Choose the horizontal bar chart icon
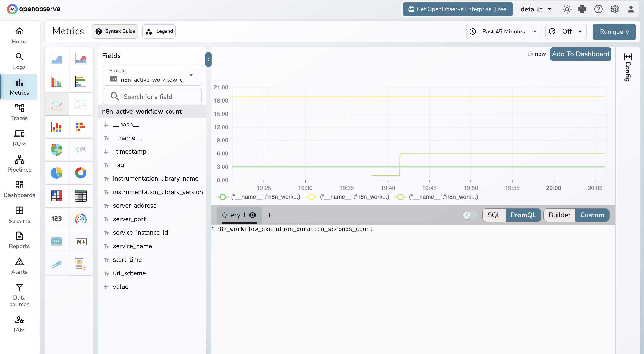Screen dimensions: 644x354 [x=80, y=81]
